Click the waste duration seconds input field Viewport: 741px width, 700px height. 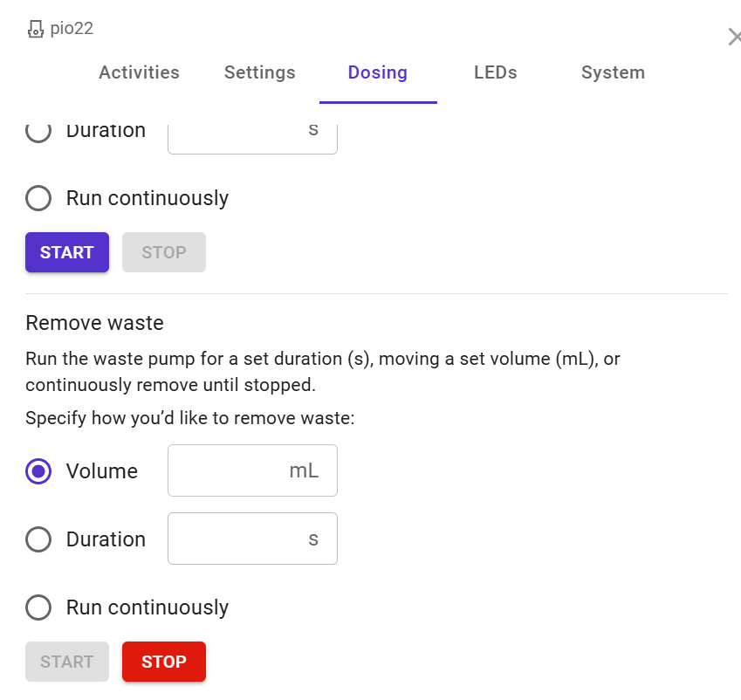point(236,539)
